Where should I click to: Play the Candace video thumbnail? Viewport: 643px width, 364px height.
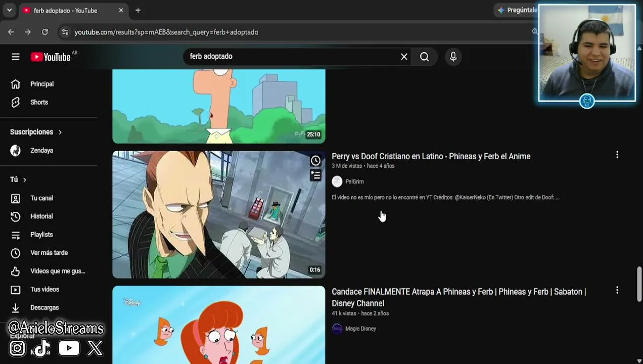(x=218, y=325)
